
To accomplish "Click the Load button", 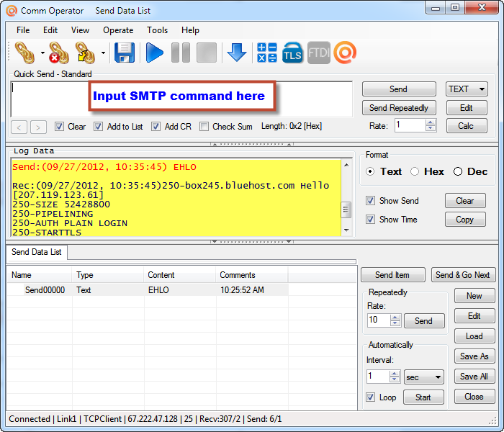I will pos(474,336).
